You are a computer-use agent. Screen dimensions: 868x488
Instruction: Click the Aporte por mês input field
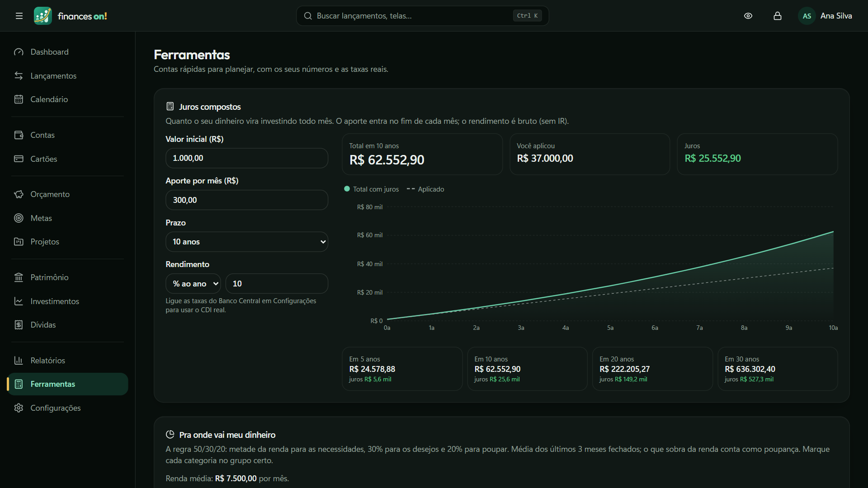[x=247, y=200]
